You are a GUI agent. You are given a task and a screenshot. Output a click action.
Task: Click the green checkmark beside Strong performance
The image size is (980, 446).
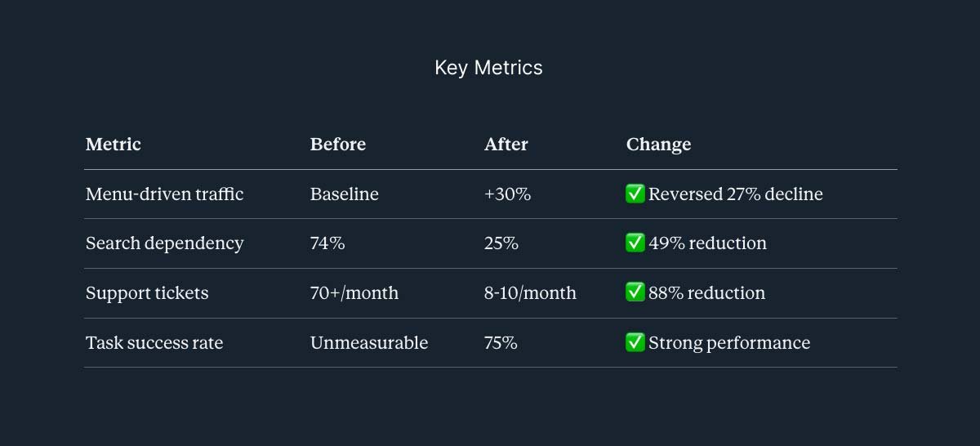coord(635,342)
